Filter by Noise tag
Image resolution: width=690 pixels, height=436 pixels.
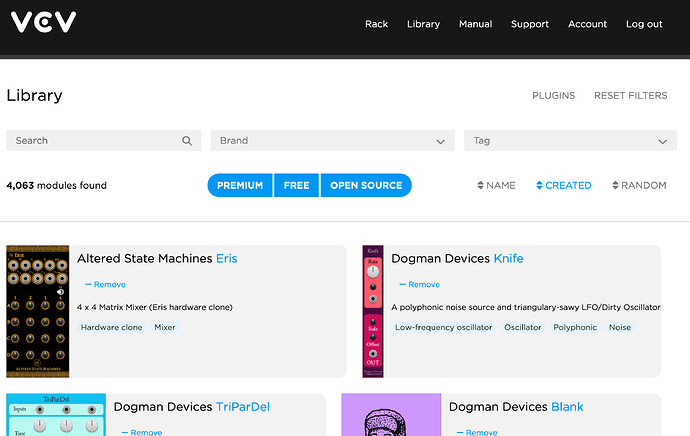(x=620, y=327)
